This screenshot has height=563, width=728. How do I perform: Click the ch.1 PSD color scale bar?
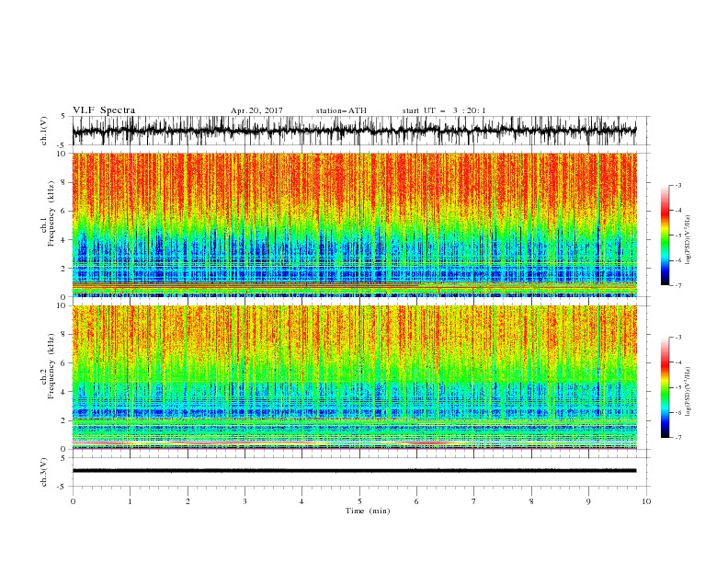[665, 236]
